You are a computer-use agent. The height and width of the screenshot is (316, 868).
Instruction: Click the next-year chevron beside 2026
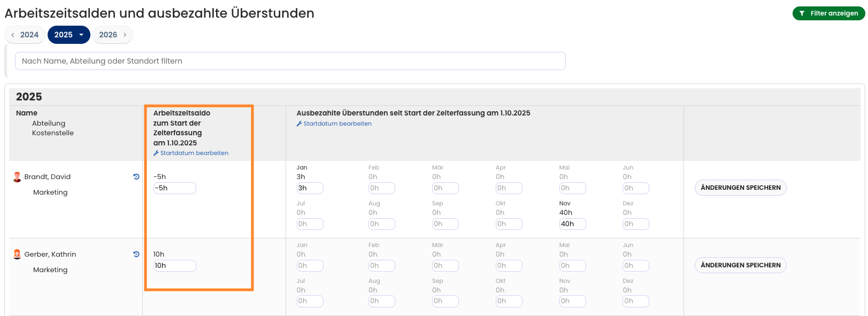pos(125,35)
